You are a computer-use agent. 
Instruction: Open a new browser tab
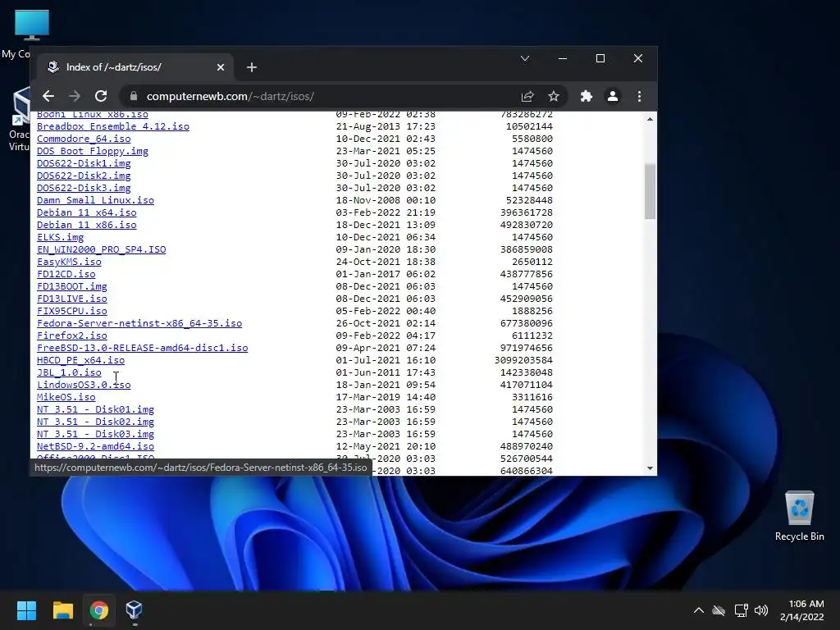[252, 67]
